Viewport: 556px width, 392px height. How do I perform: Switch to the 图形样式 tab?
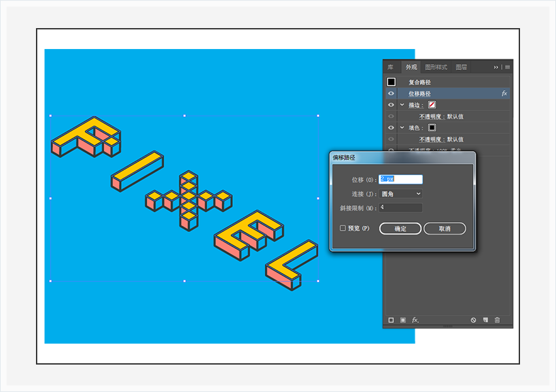click(x=436, y=67)
